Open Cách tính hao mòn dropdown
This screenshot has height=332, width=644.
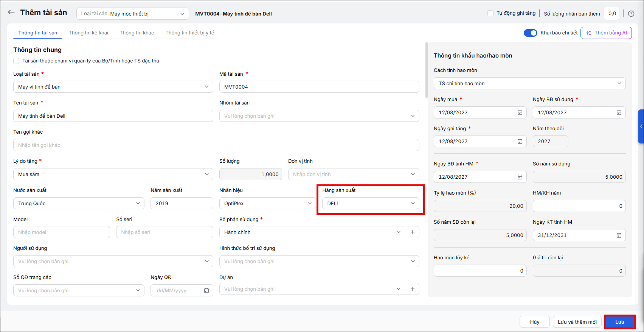[x=529, y=83]
